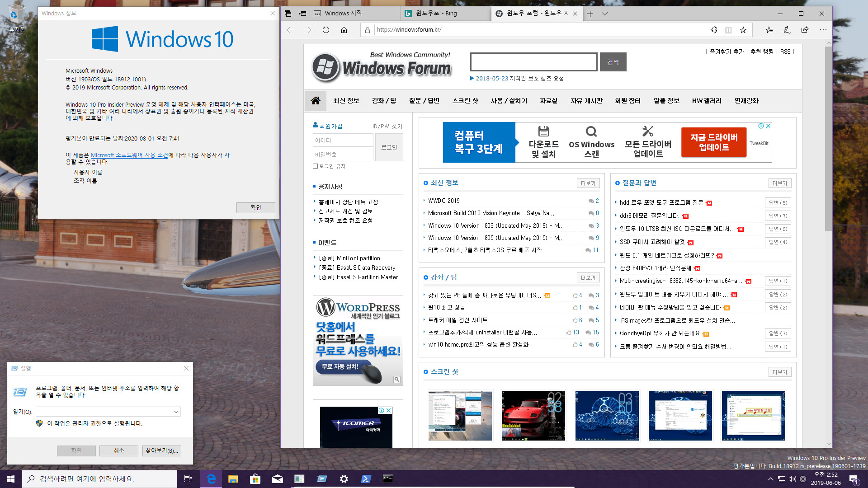This screenshot has width=868, height=488.
Task: Open the 'WWDC 2019' post
Action: tap(444, 201)
